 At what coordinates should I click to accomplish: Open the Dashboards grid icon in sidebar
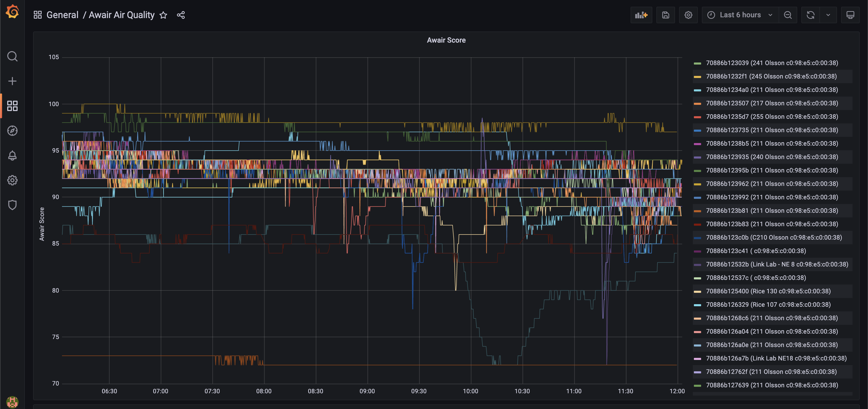(12, 106)
